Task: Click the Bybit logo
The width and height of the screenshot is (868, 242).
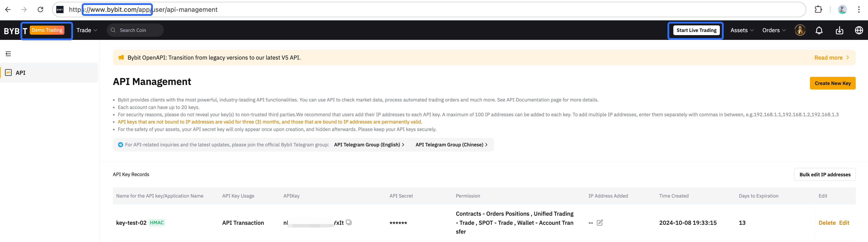Action: click(15, 31)
